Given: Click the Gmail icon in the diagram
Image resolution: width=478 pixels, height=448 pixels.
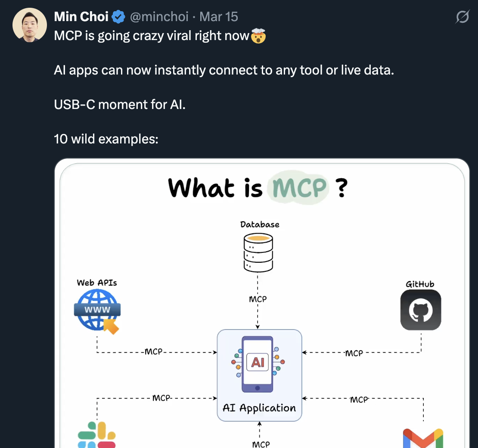Looking at the screenshot, I should pos(423,439).
